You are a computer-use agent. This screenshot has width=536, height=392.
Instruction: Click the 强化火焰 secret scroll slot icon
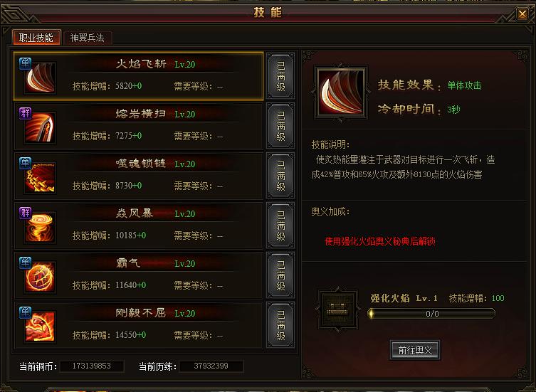pyautogui.click(x=338, y=309)
